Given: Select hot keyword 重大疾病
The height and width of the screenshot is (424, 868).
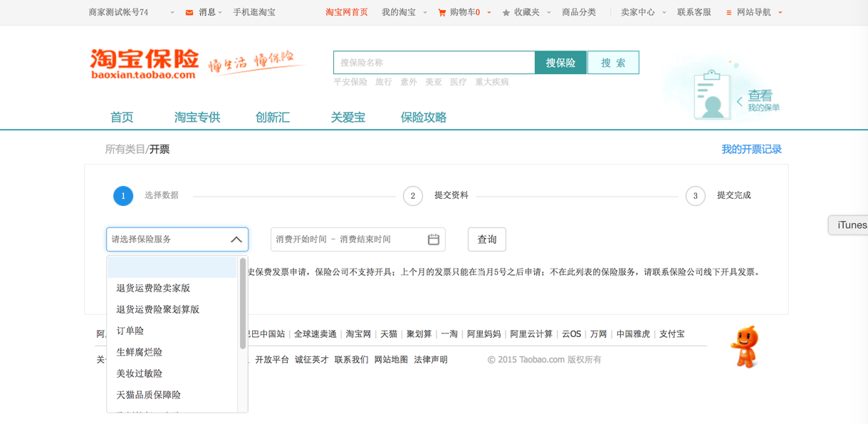Looking at the screenshot, I should click(x=492, y=82).
